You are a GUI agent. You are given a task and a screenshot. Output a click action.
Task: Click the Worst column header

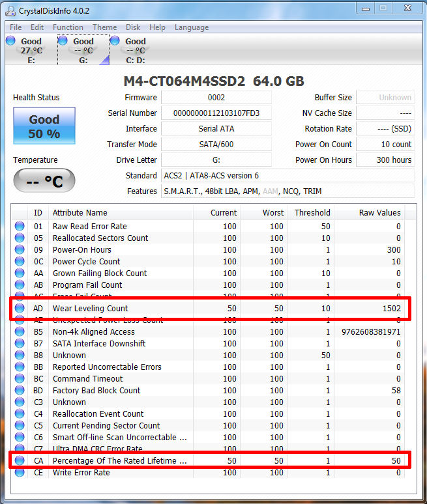(263, 212)
